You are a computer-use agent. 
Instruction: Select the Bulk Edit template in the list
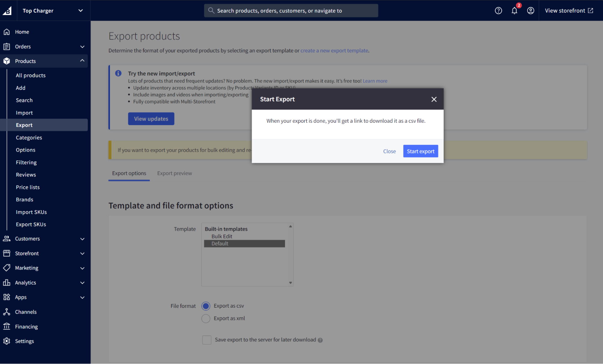click(x=222, y=236)
